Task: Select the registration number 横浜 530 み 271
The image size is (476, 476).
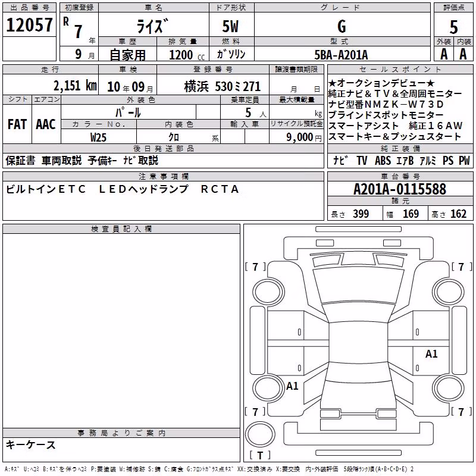Action: [x=222, y=87]
